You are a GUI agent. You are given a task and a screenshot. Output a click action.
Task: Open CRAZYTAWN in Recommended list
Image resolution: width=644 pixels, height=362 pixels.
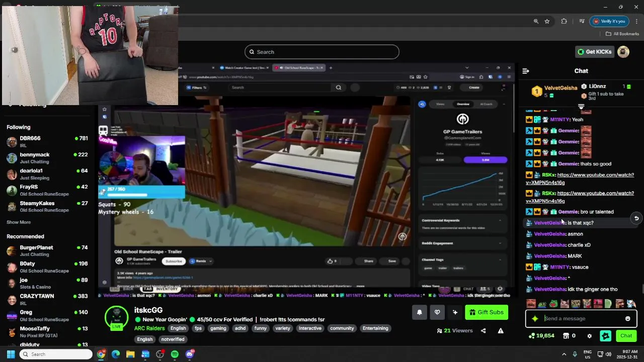pyautogui.click(x=47, y=299)
